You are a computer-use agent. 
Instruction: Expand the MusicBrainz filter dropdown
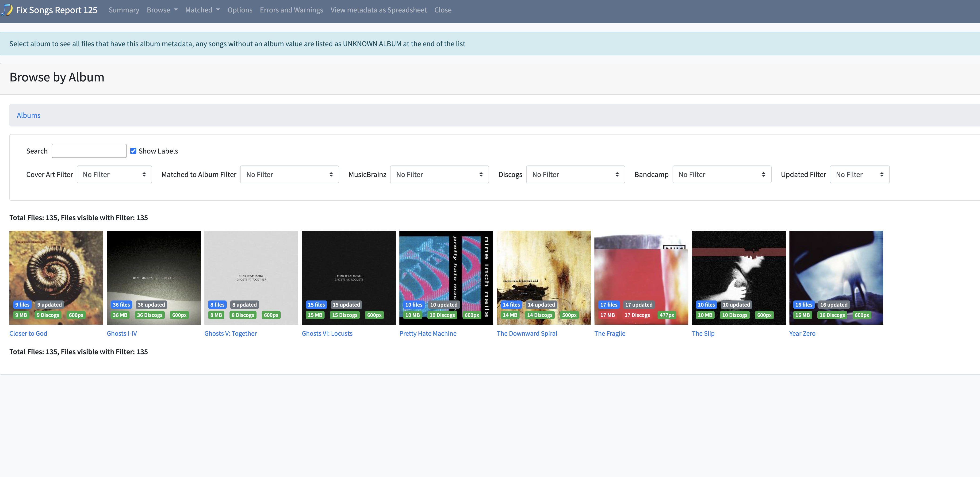(x=439, y=174)
